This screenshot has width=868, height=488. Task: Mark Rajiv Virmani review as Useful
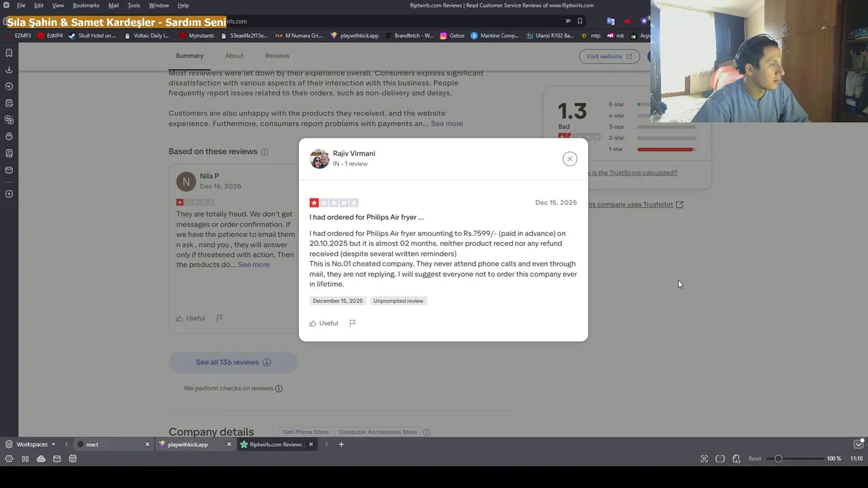click(x=323, y=323)
